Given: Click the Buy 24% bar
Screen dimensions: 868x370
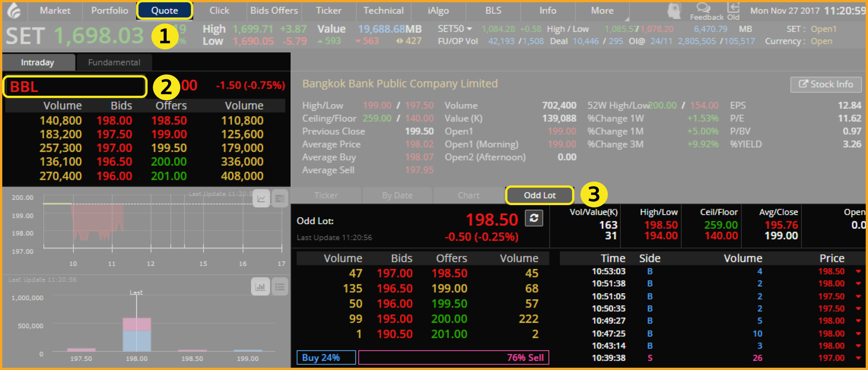Looking at the screenshot, I should click(326, 357).
